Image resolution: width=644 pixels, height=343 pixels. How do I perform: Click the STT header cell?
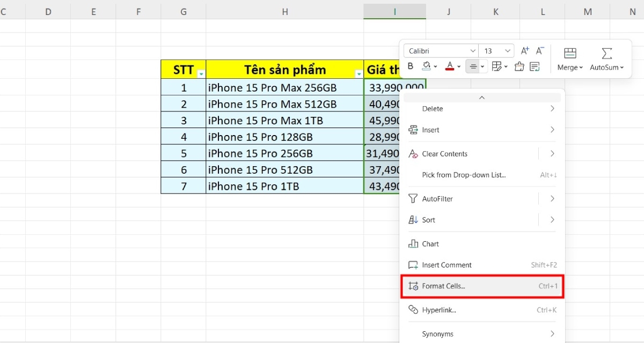coord(184,70)
